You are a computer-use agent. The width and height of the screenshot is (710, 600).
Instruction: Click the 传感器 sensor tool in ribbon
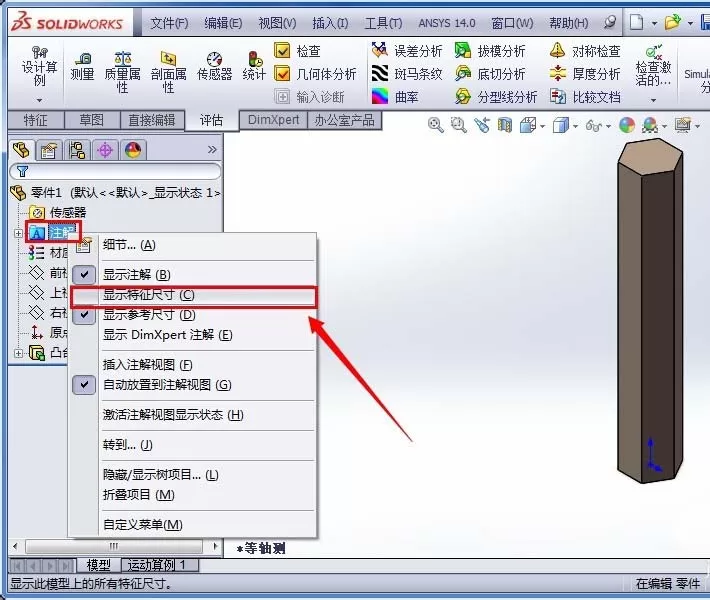coord(215,67)
